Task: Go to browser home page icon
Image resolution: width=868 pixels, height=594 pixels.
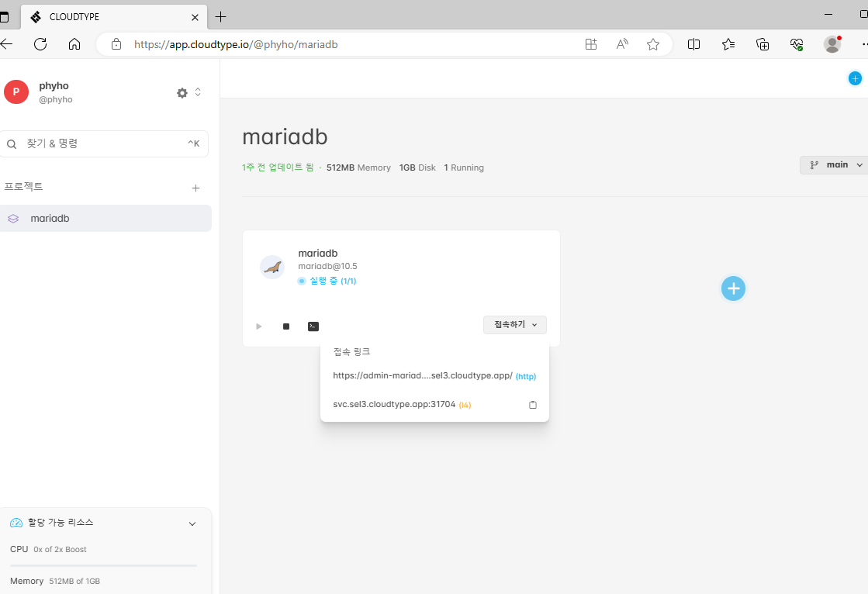Action: 74,44
